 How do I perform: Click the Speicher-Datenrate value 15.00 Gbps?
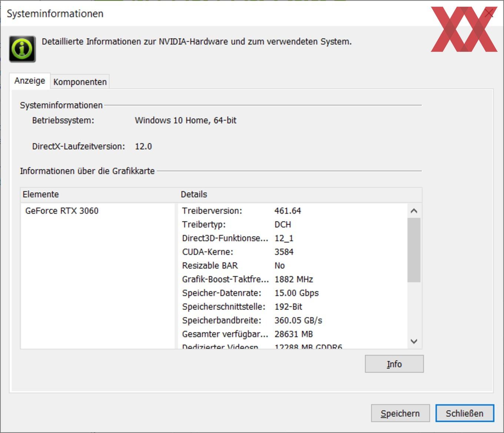click(296, 293)
